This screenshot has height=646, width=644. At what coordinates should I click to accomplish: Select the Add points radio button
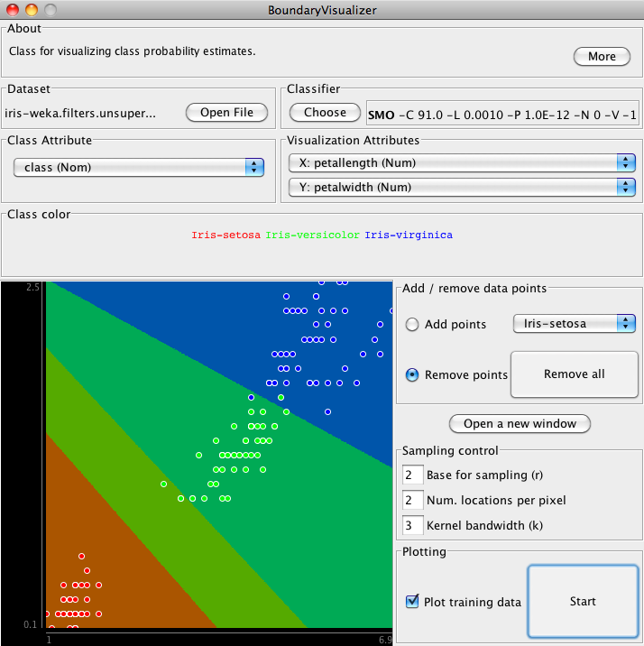(413, 325)
